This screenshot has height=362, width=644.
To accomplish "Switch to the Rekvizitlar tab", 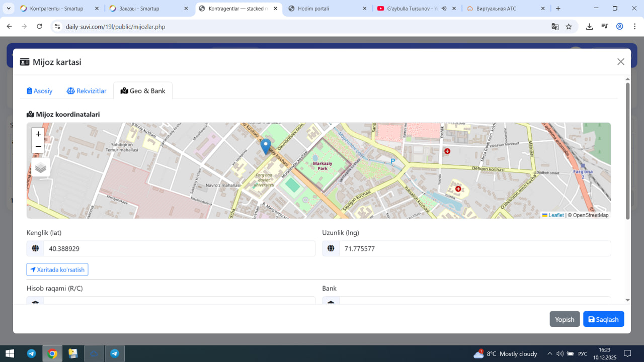I will (87, 91).
